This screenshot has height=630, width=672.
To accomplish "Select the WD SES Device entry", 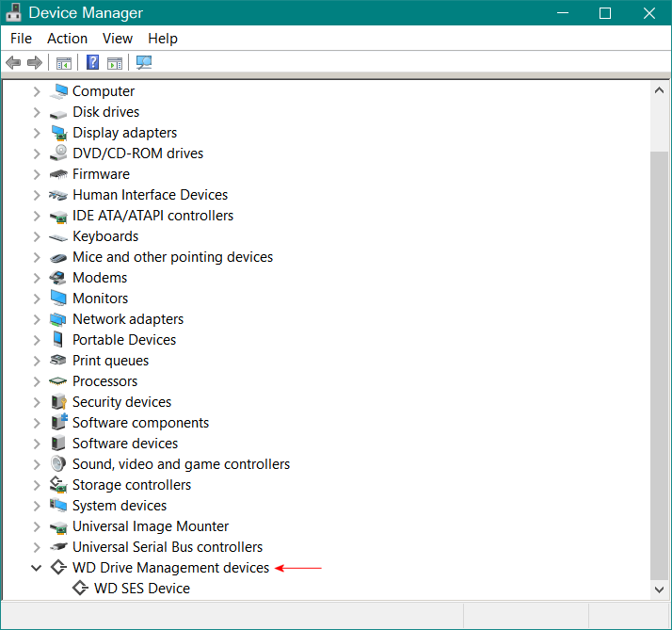I will point(141,589).
